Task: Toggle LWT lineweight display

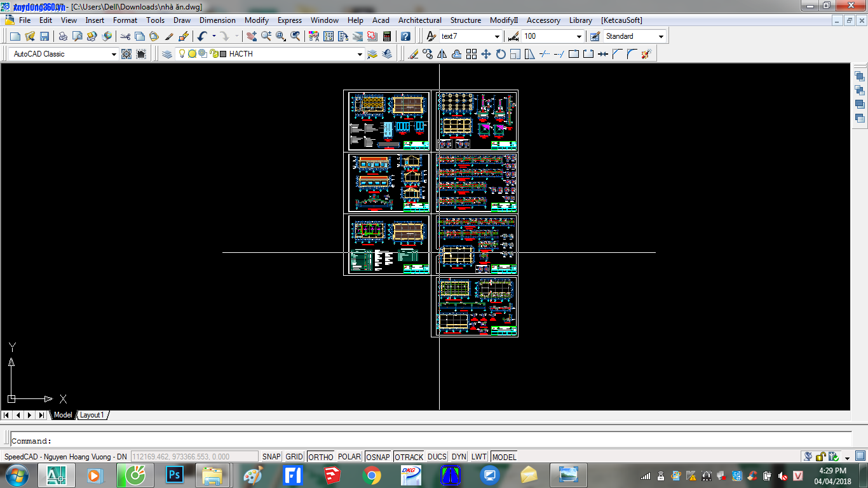Action: click(479, 456)
